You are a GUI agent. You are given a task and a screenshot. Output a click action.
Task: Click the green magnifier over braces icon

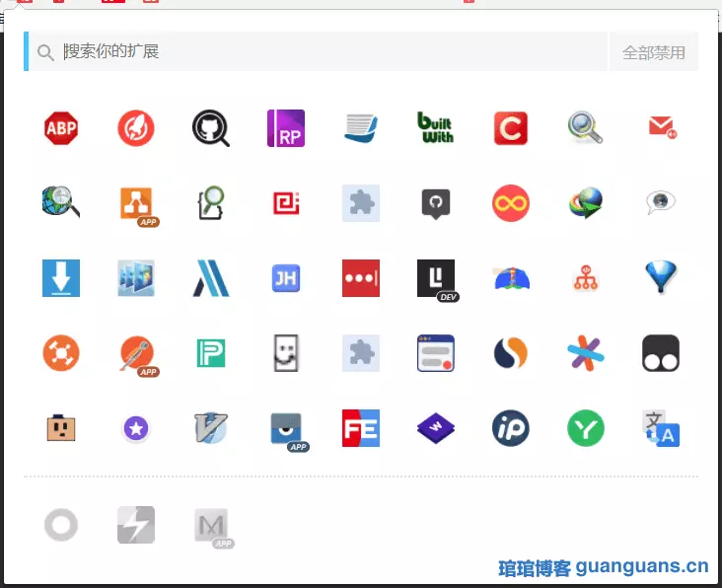211,202
